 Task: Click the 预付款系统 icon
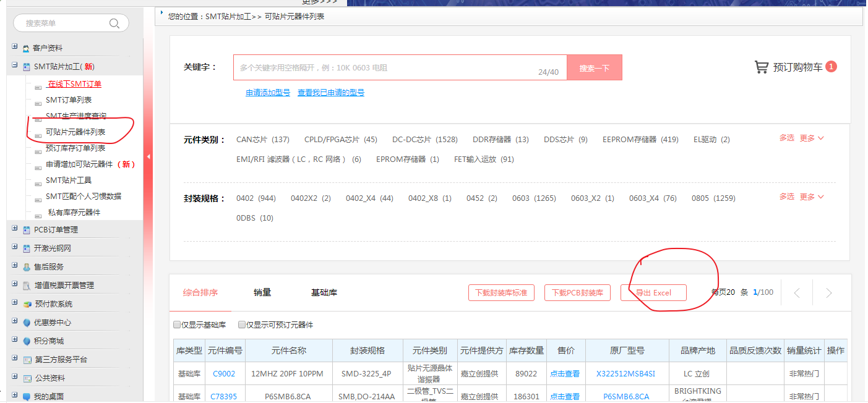[x=26, y=304]
